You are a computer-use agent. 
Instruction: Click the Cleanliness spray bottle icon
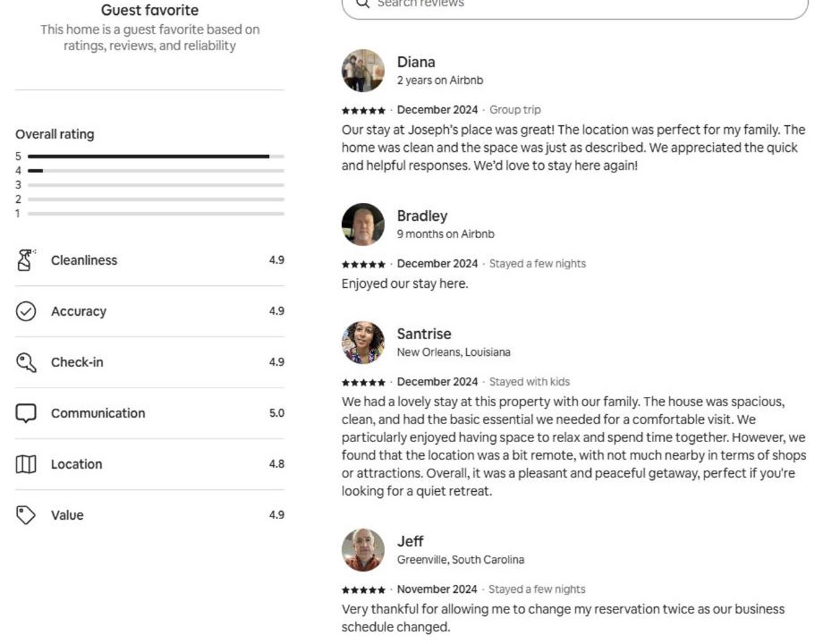[26, 260]
